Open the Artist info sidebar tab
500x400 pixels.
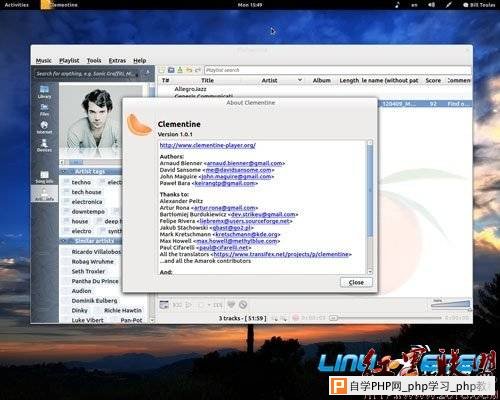pos(44,194)
